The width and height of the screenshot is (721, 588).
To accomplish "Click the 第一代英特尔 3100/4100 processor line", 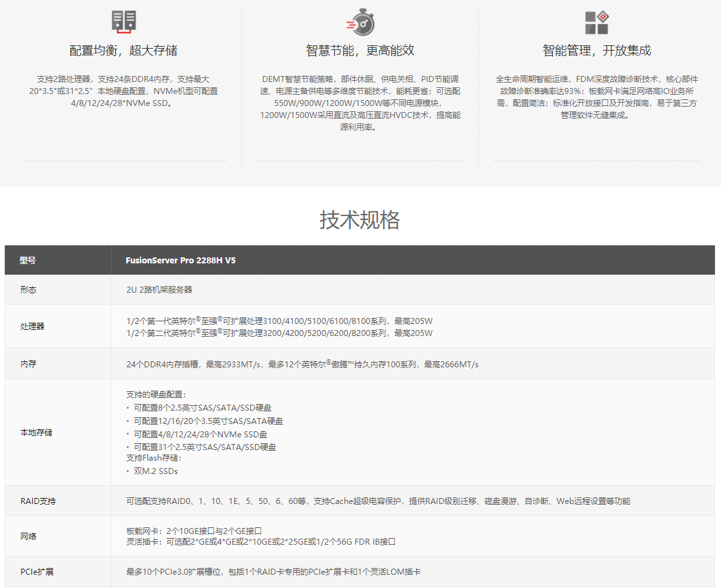I will (279, 321).
